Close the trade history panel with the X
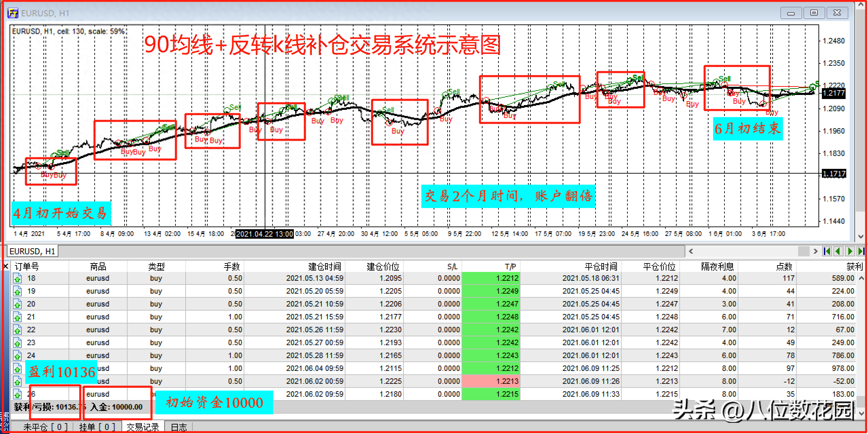This screenshot has width=868, height=434. tap(6, 266)
